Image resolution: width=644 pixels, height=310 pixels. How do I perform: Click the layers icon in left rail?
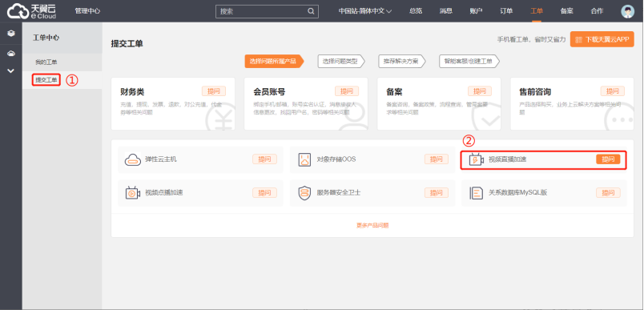[x=11, y=34]
